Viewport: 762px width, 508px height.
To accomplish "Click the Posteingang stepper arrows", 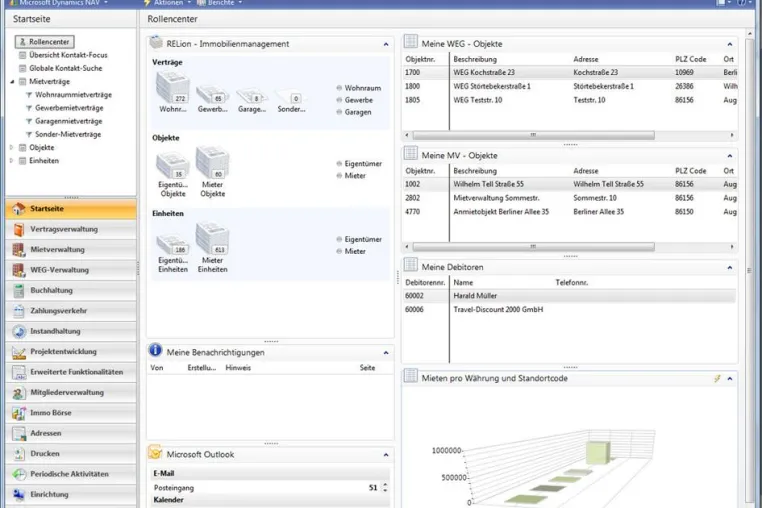I will click(385, 488).
